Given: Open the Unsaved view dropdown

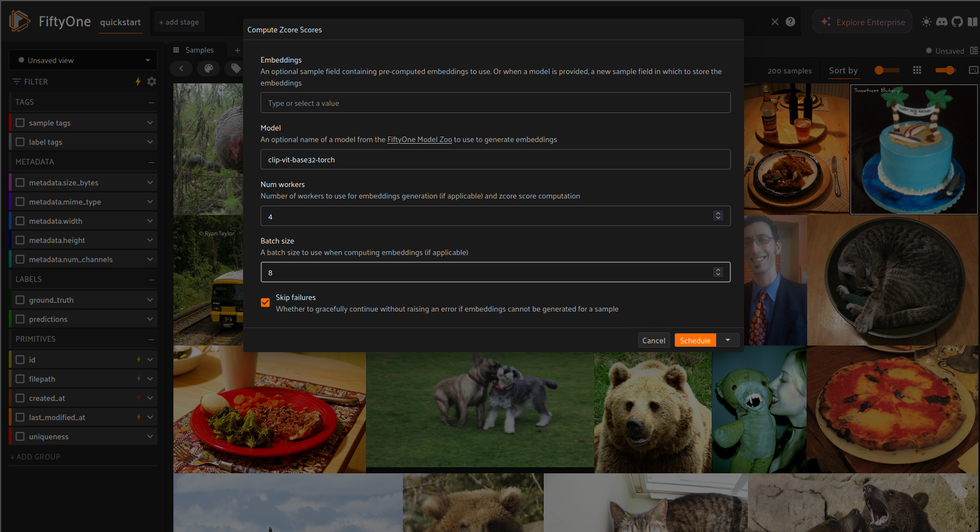Looking at the screenshot, I should click(x=83, y=60).
